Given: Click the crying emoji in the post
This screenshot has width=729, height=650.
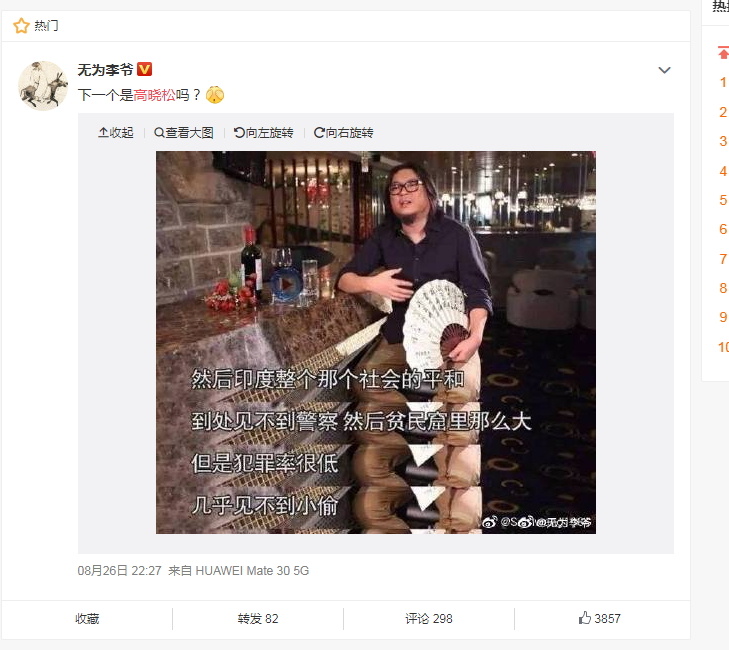Looking at the screenshot, I should 215,95.
